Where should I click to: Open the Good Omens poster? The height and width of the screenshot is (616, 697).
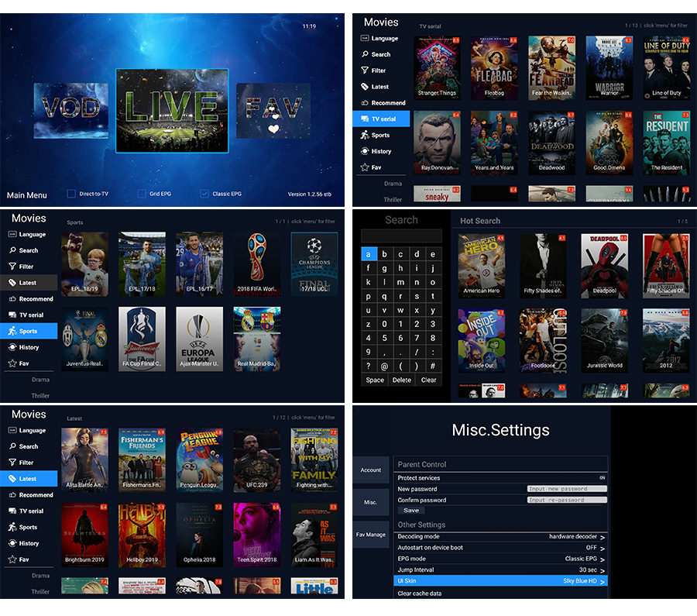point(609,143)
